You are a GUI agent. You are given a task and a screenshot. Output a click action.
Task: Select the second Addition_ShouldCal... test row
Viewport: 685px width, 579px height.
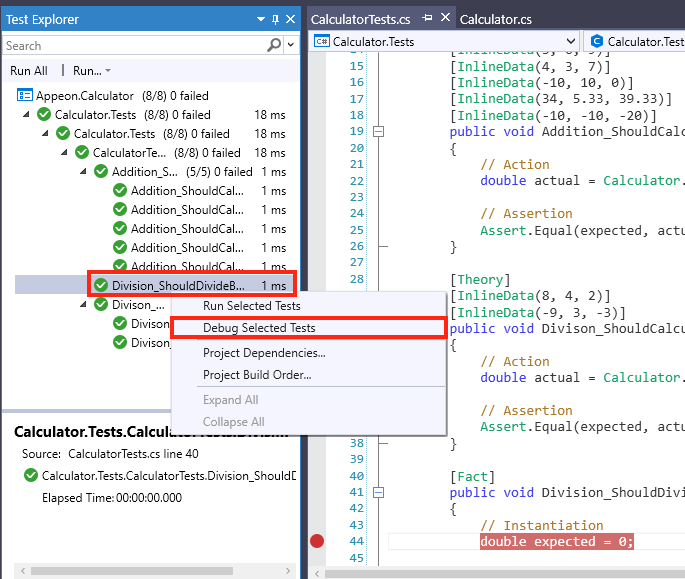click(200, 210)
